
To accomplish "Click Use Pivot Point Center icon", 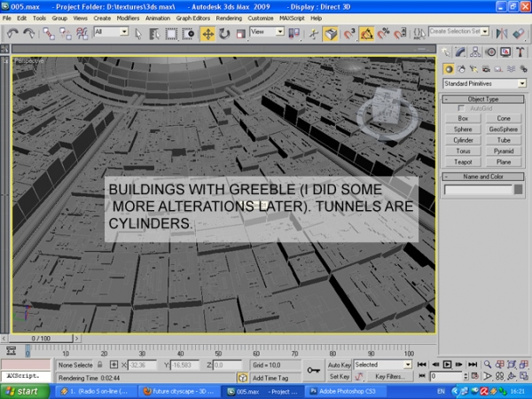I will pos(293,34).
